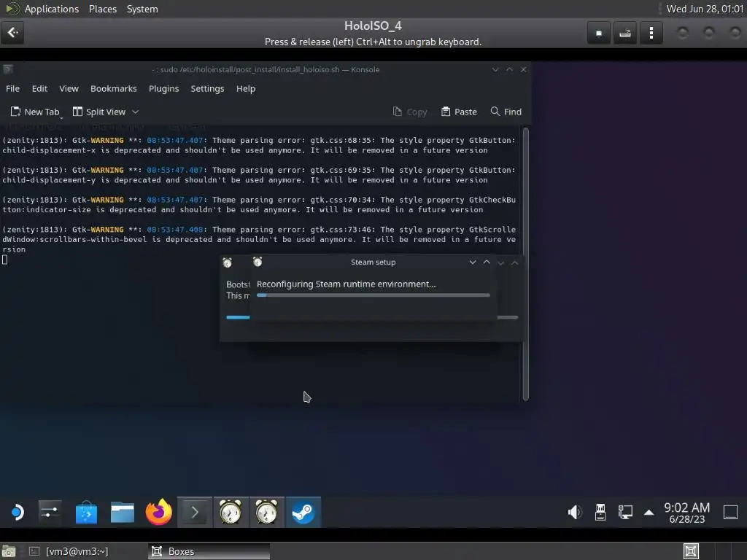
Task: Open removable devices tray icon
Action: (600, 513)
